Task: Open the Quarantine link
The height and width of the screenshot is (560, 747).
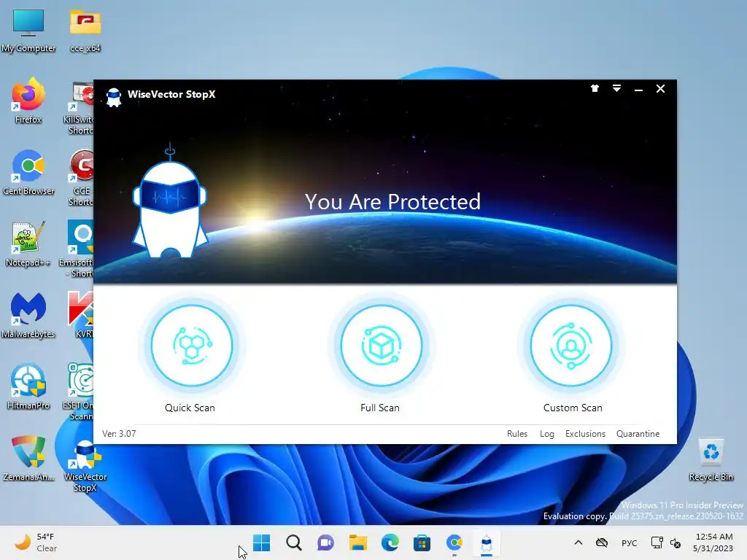Action: 638,434
